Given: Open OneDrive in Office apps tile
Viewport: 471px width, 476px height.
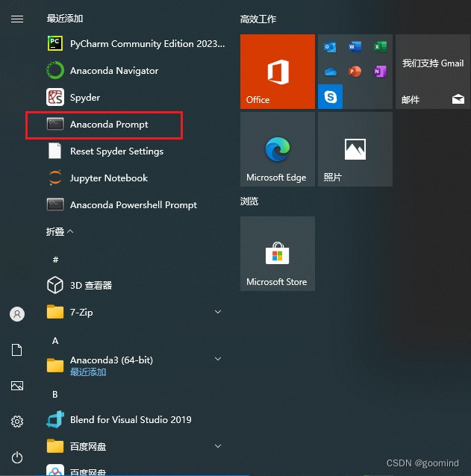Looking at the screenshot, I should coord(330,72).
